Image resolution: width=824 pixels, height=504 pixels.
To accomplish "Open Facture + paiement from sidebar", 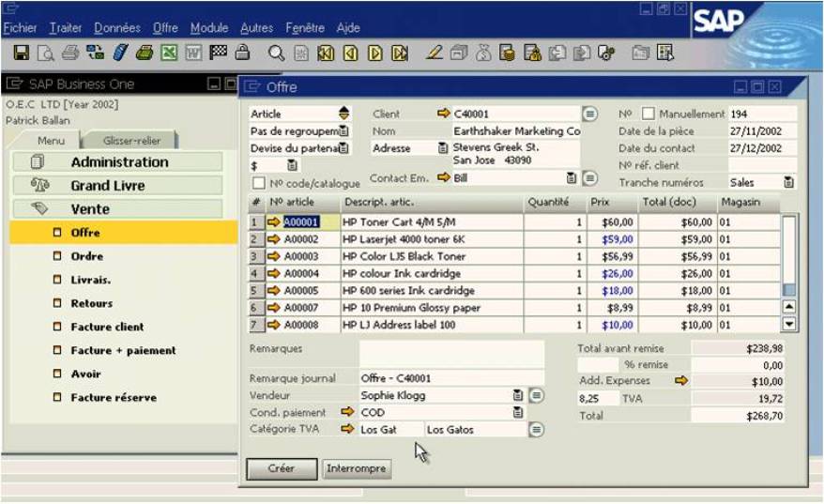I will pyautogui.click(x=124, y=350).
